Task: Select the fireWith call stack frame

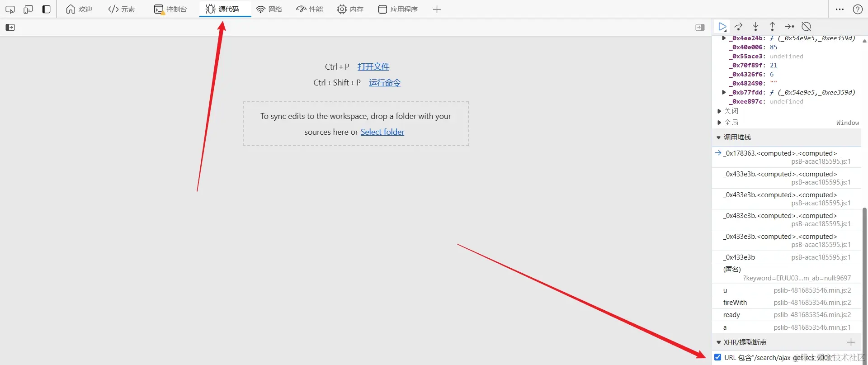Action: (x=786, y=303)
